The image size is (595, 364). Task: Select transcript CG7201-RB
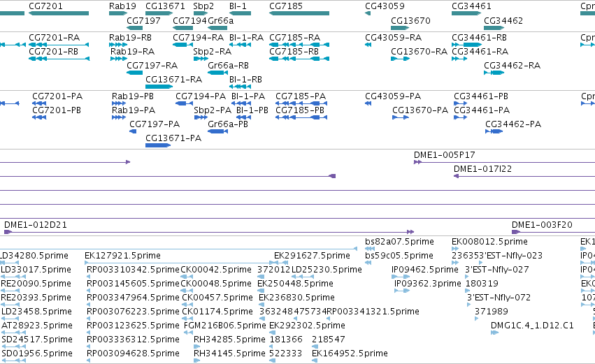(59, 59)
